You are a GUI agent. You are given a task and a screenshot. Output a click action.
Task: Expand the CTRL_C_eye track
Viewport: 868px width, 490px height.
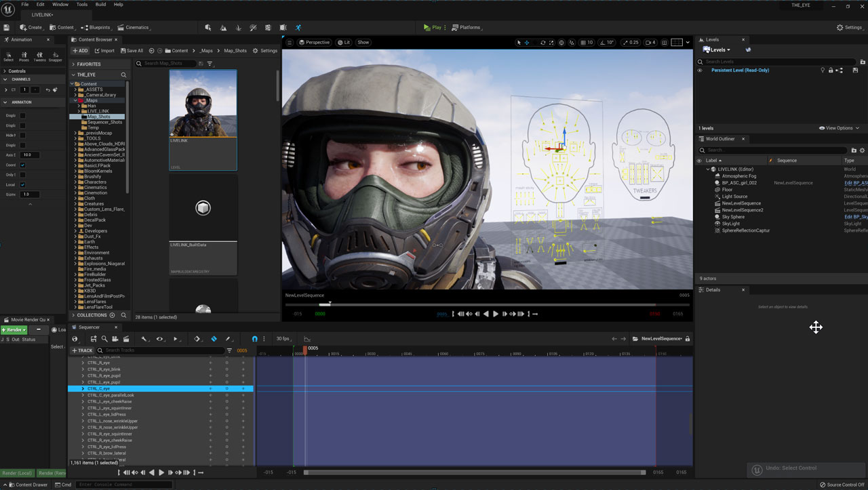click(83, 389)
